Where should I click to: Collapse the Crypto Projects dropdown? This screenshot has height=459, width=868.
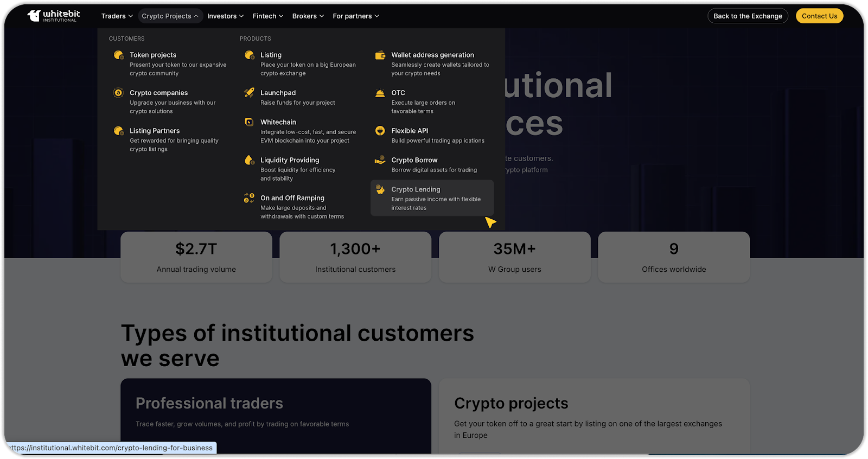pyautogui.click(x=170, y=16)
